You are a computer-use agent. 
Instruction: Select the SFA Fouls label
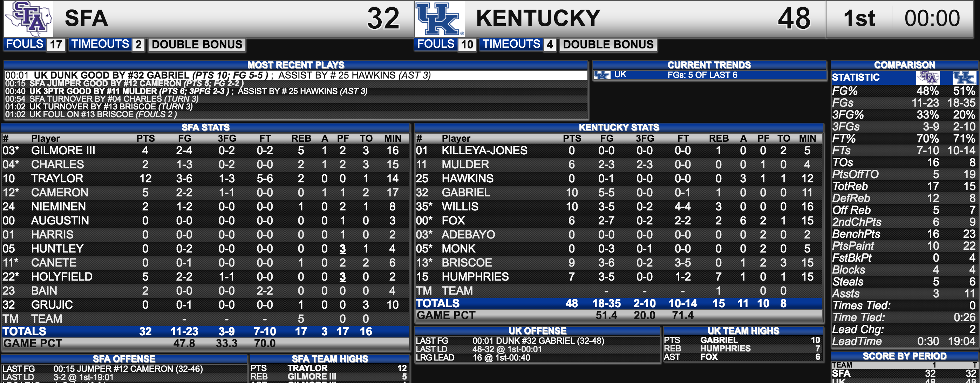pos(25,44)
